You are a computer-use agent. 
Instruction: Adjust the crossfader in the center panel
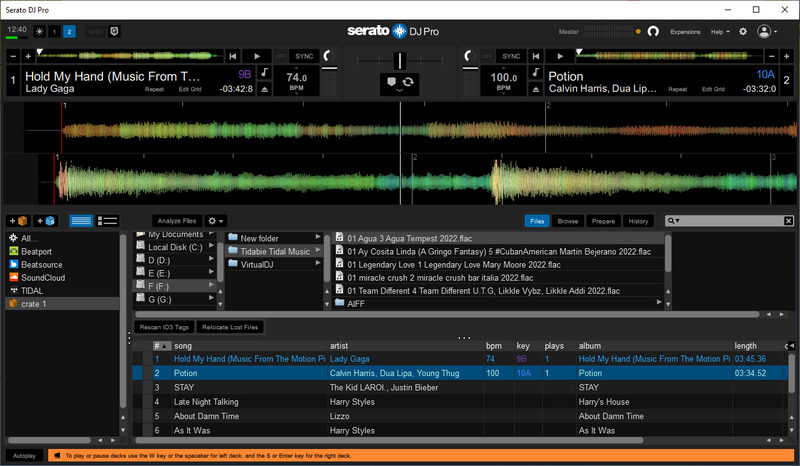tap(400, 61)
